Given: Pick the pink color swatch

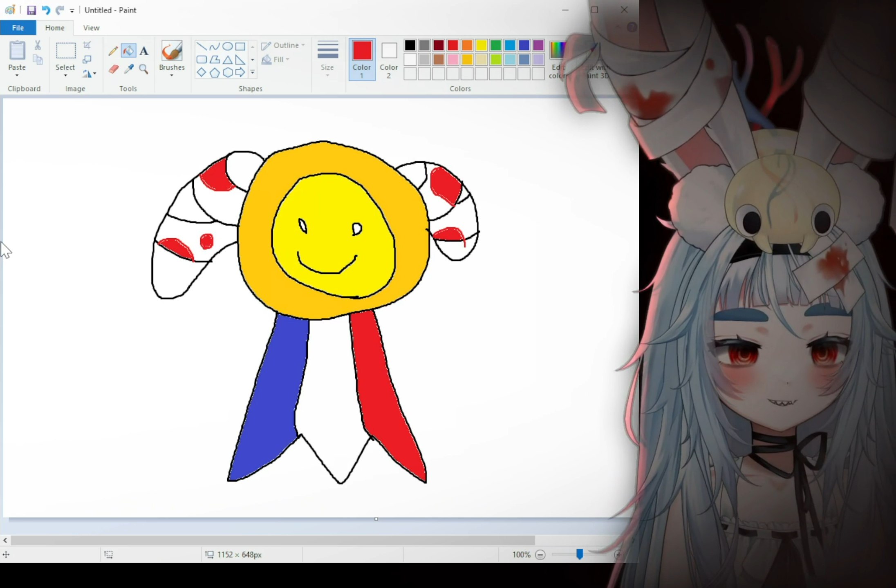Looking at the screenshot, I should (x=453, y=60).
